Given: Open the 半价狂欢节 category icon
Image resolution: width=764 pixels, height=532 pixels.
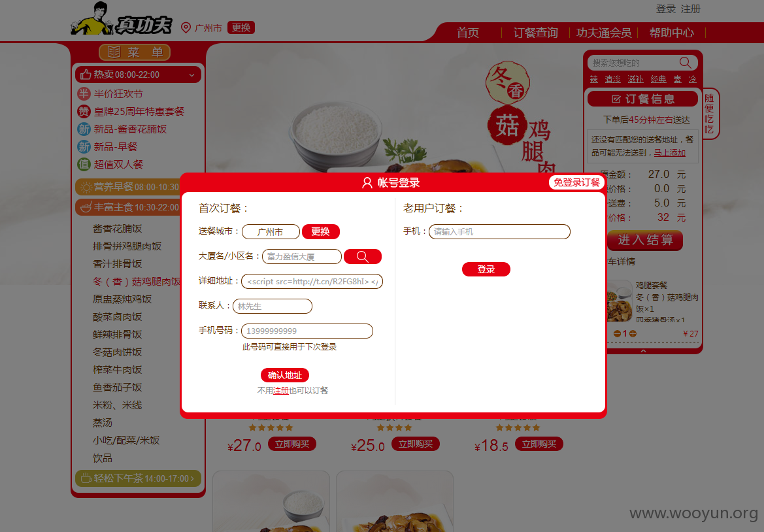Looking at the screenshot, I should tap(84, 93).
